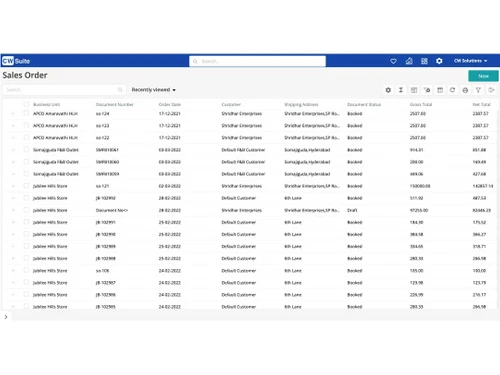Image resolution: width=500 pixels, height=375 pixels.
Task: Refresh the sales order list
Action: pos(452,90)
